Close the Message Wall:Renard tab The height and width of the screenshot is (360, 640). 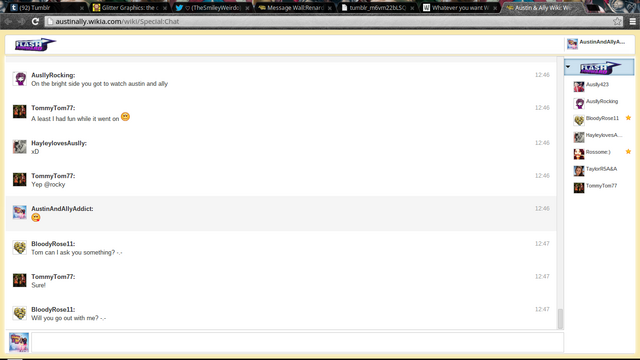tap(329, 8)
